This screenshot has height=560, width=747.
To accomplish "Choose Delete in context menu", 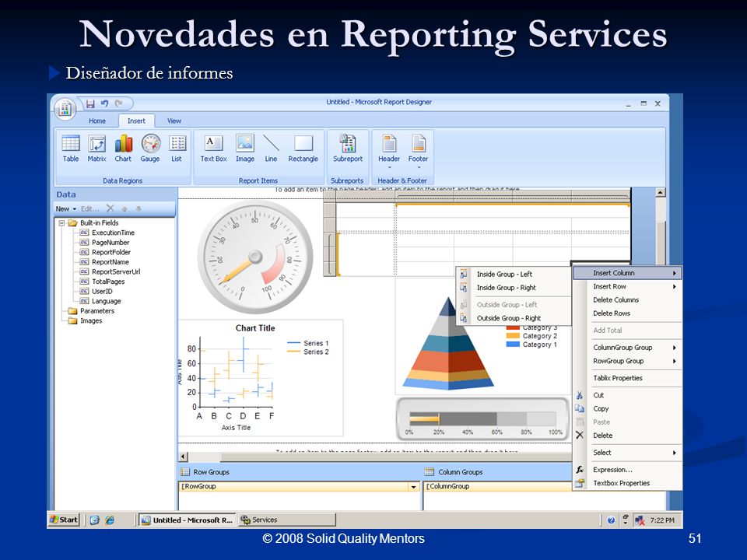I will pos(627,436).
